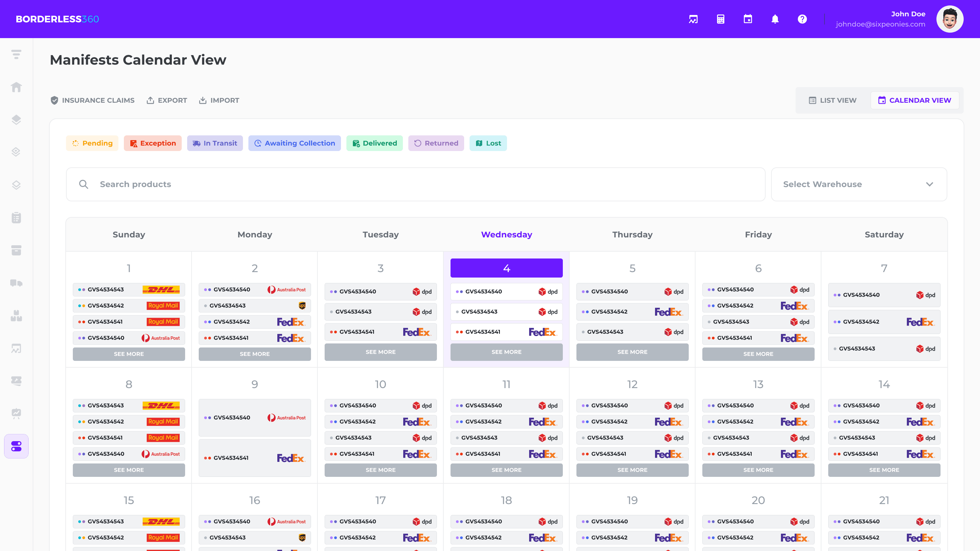Expand day 10 with See More
This screenshot has height=551, width=980.
click(380, 470)
